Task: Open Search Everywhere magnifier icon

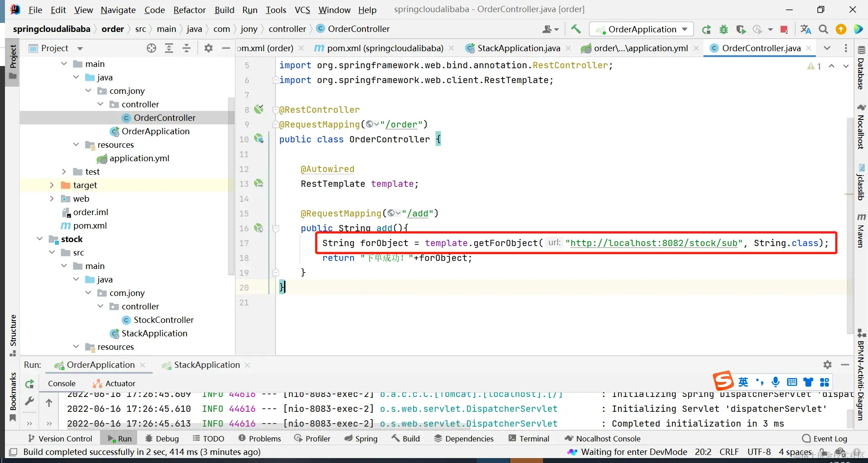Action: (823, 29)
